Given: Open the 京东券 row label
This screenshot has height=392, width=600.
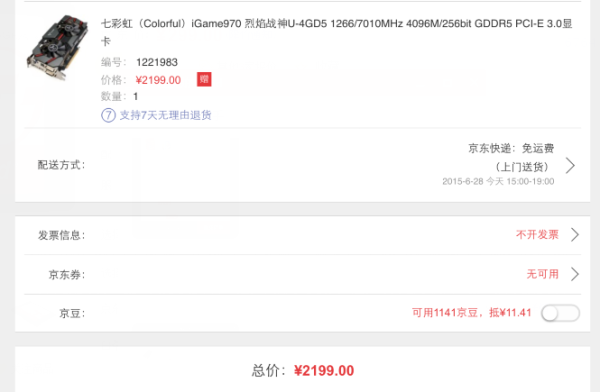Looking at the screenshot, I should point(67,274).
